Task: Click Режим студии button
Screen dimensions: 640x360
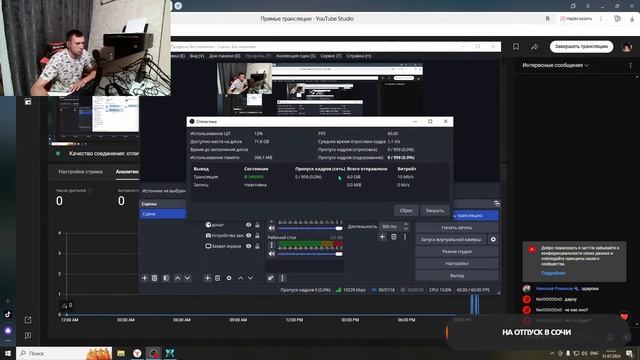Action: [x=457, y=252]
